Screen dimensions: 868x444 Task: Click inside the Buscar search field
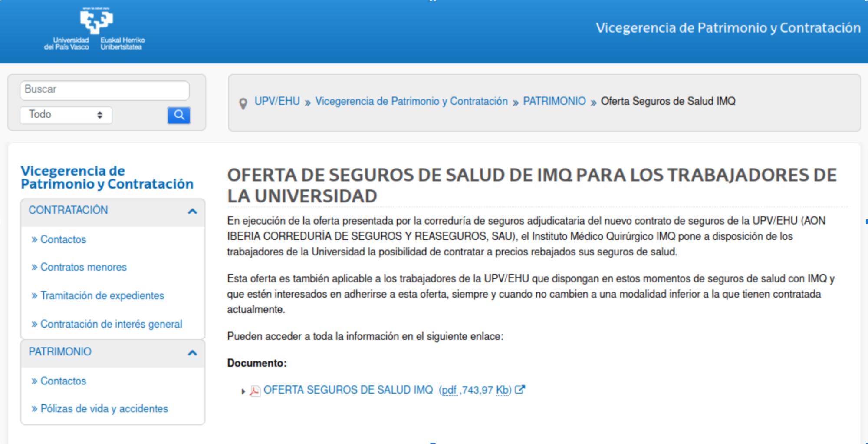[x=104, y=90]
